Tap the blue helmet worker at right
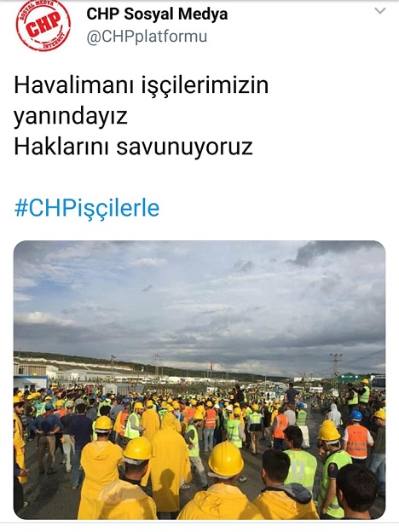The image size is (399, 532). 356,415
